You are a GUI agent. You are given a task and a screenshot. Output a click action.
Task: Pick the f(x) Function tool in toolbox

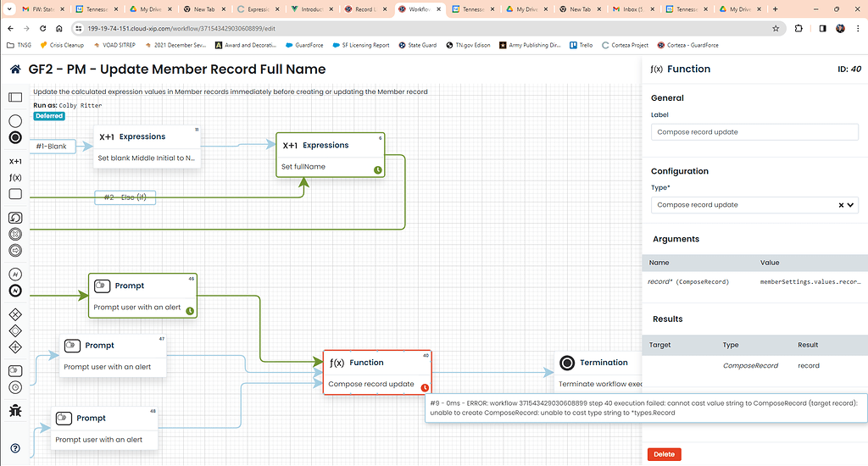15,178
